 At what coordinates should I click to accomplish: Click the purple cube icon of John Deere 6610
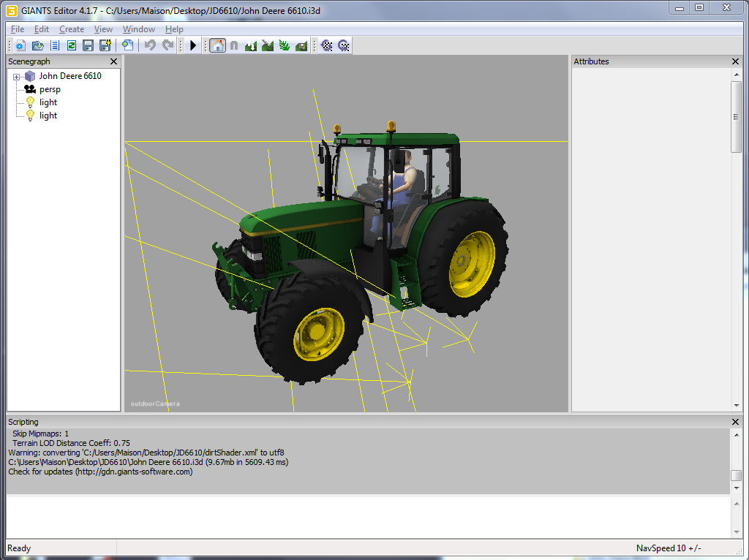(30, 76)
